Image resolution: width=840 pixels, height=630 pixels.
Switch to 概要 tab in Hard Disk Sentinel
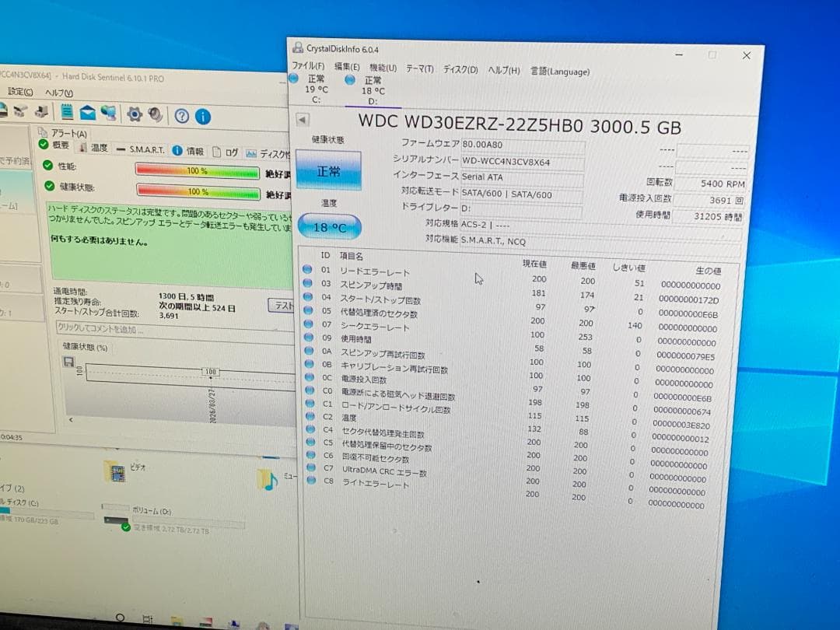coord(54,145)
